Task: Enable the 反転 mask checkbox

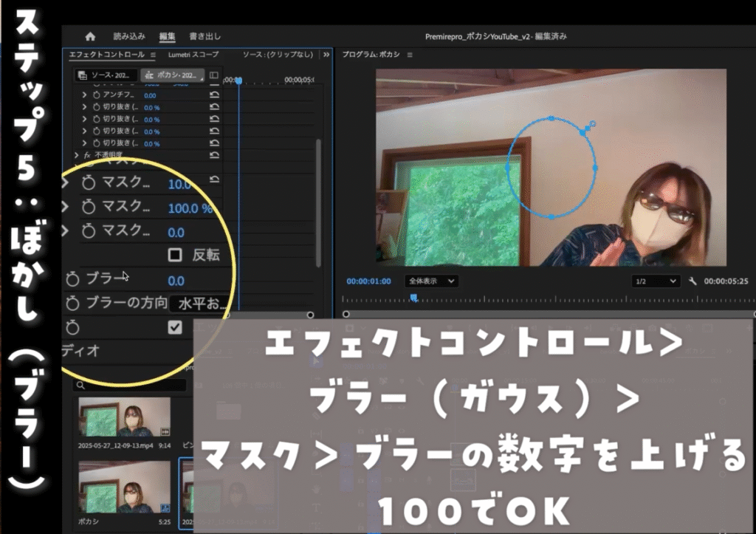Action: tap(175, 256)
